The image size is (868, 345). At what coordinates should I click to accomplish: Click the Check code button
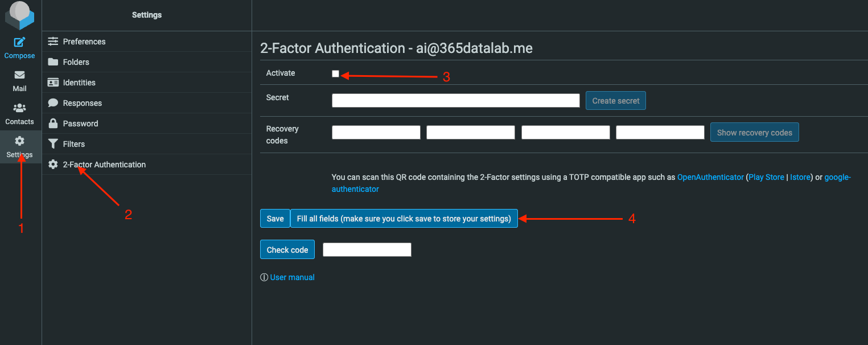287,250
